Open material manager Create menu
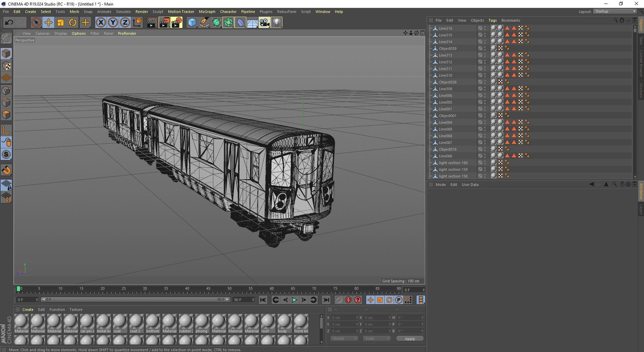This screenshot has height=352, width=644. [x=28, y=309]
